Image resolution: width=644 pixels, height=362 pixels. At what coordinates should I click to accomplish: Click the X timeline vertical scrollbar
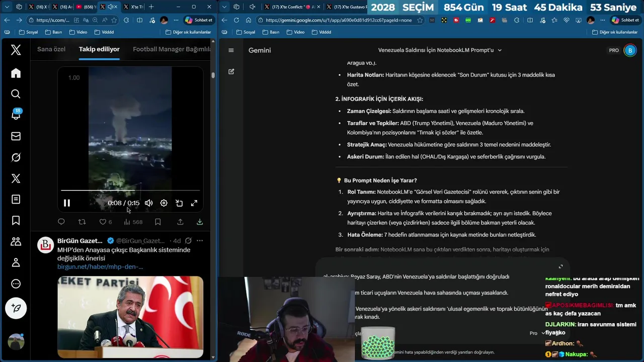pos(213,75)
